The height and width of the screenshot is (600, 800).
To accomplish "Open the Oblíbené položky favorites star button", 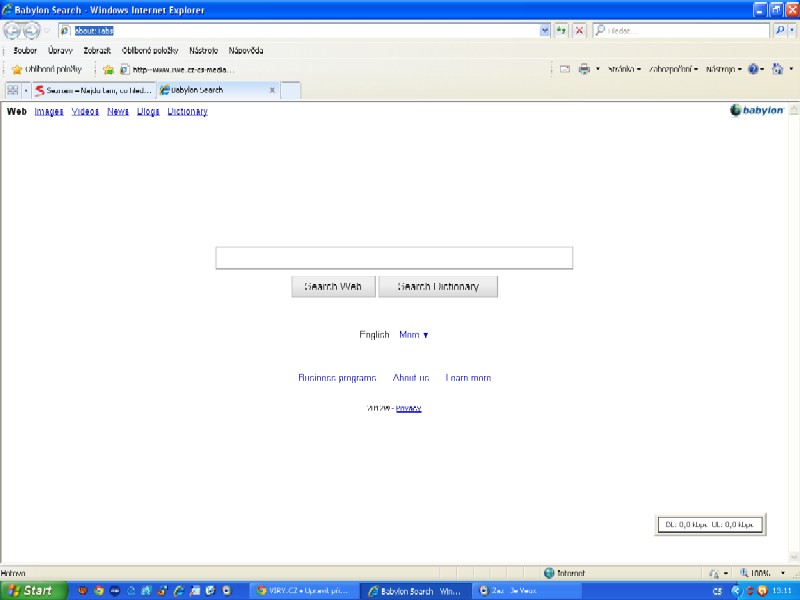I will [46, 69].
